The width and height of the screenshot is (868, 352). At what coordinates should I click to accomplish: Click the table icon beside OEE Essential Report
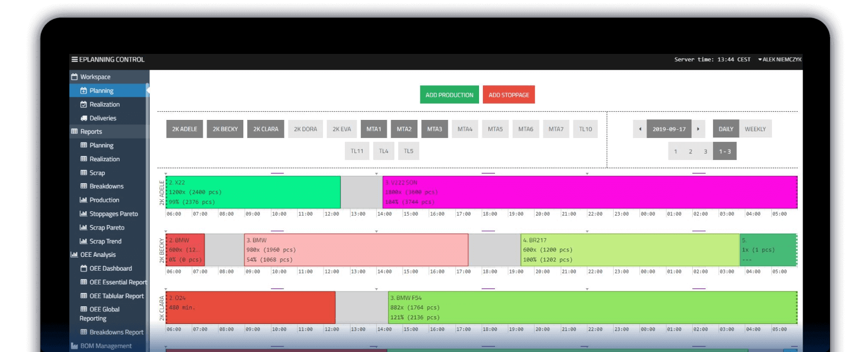84,282
